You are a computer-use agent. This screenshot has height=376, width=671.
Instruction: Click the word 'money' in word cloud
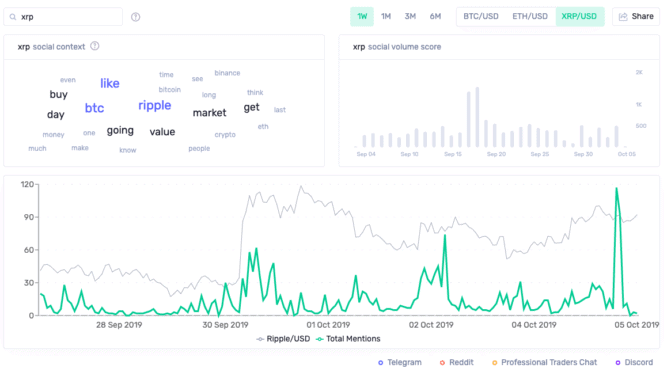53,135
